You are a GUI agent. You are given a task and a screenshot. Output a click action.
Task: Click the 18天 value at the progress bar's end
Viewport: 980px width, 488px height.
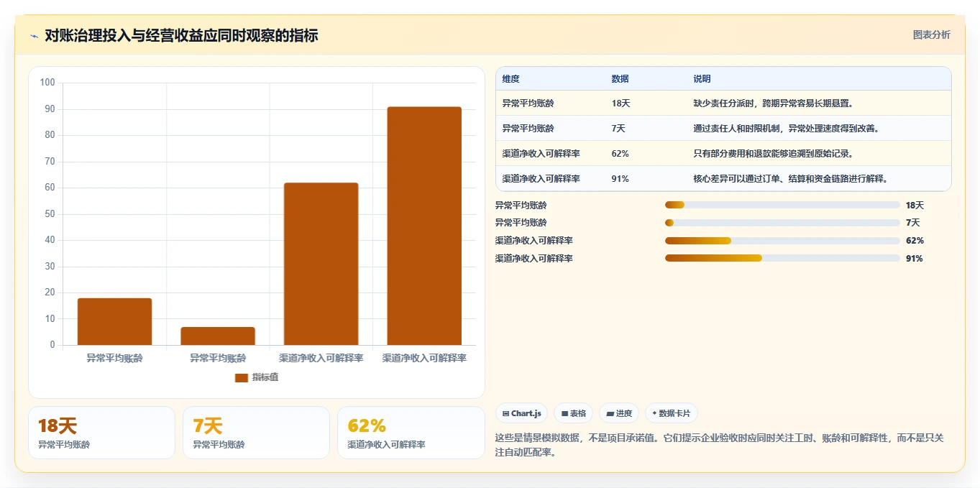915,206
